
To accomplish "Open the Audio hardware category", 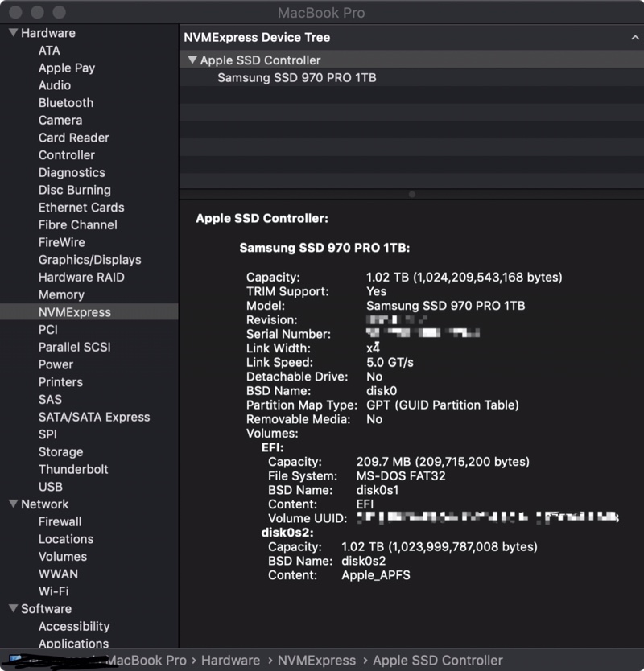I will click(55, 85).
